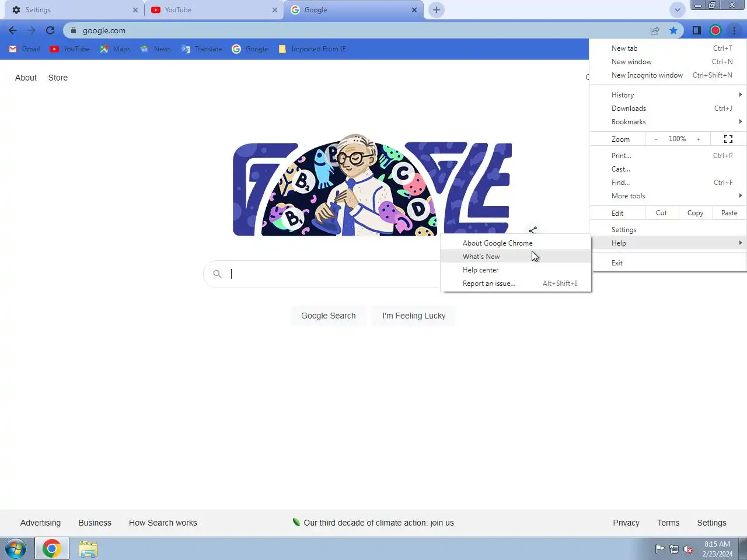The height and width of the screenshot is (560, 747).
Task: Expand the History submenu
Action: click(668, 95)
